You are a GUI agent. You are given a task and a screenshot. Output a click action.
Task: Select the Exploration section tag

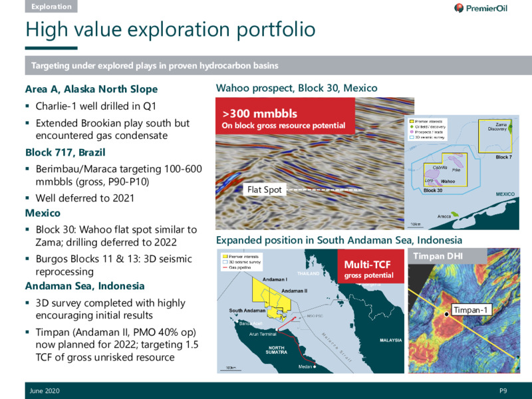(x=51, y=7)
